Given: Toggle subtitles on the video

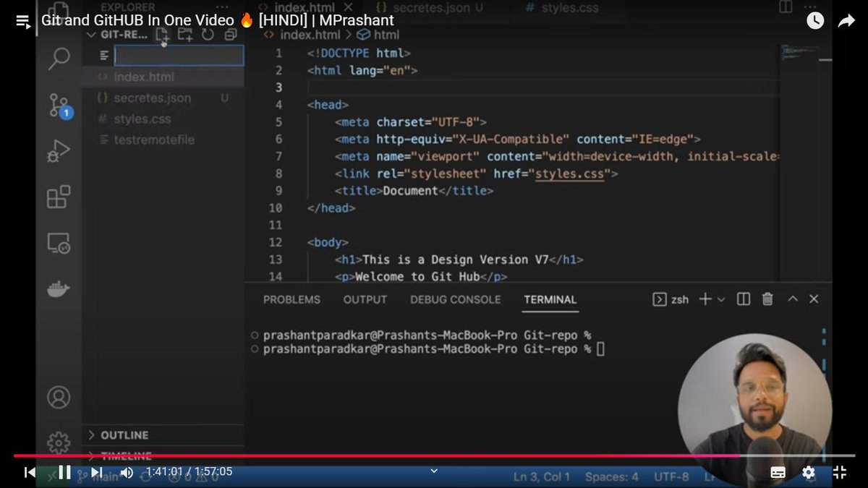Looking at the screenshot, I should [x=778, y=472].
